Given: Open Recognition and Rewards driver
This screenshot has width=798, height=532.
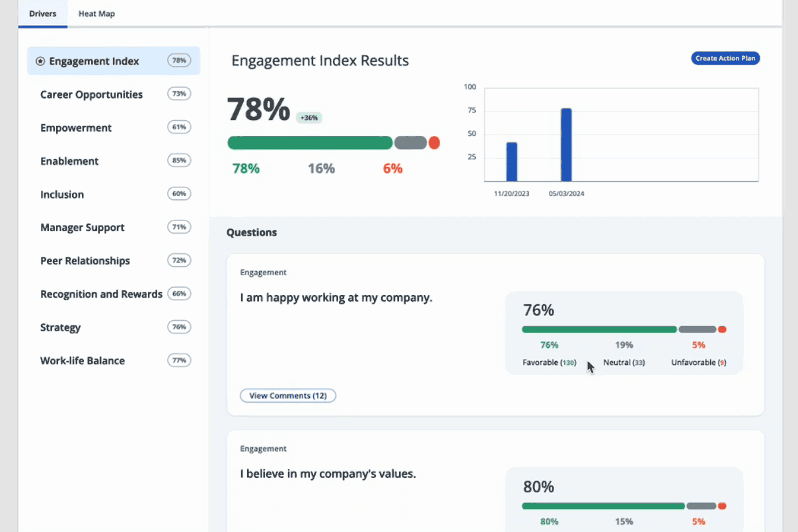Looking at the screenshot, I should (114, 294).
